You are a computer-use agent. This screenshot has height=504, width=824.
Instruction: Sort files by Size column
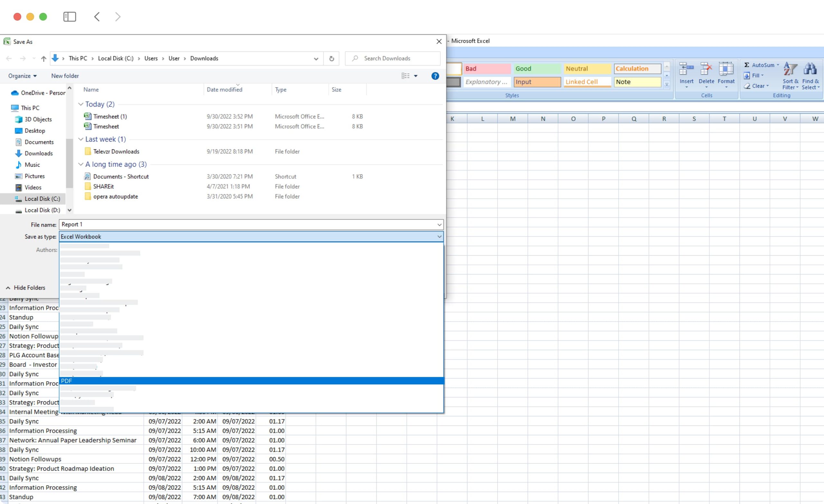(x=336, y=89)
